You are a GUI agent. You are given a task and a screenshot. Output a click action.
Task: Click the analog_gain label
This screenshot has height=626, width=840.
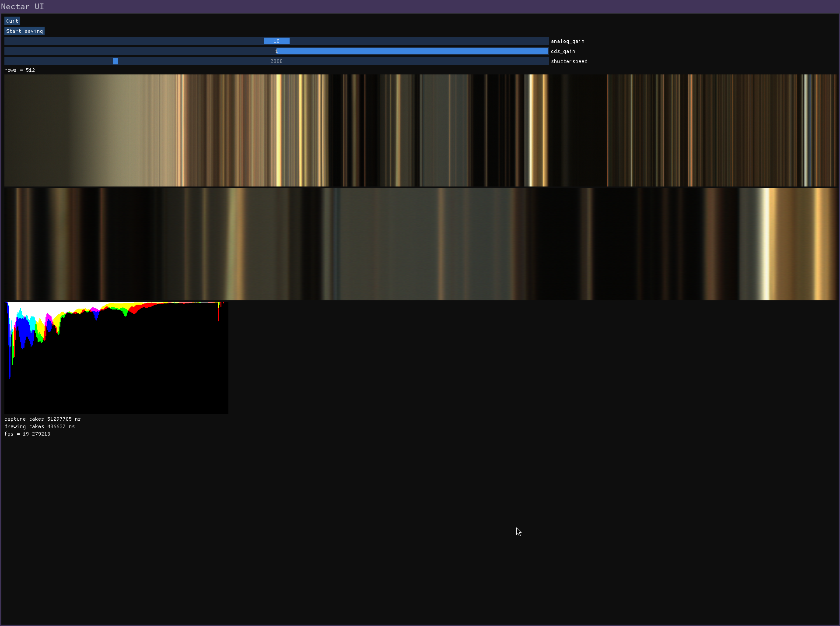[x=567, y=41]
